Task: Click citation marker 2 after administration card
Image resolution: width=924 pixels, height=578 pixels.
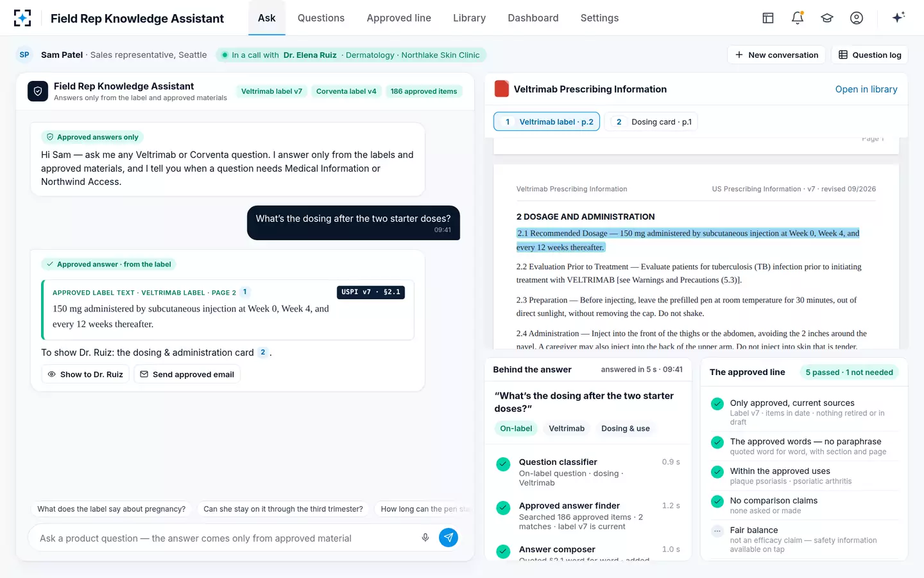Action: point(263,352)
